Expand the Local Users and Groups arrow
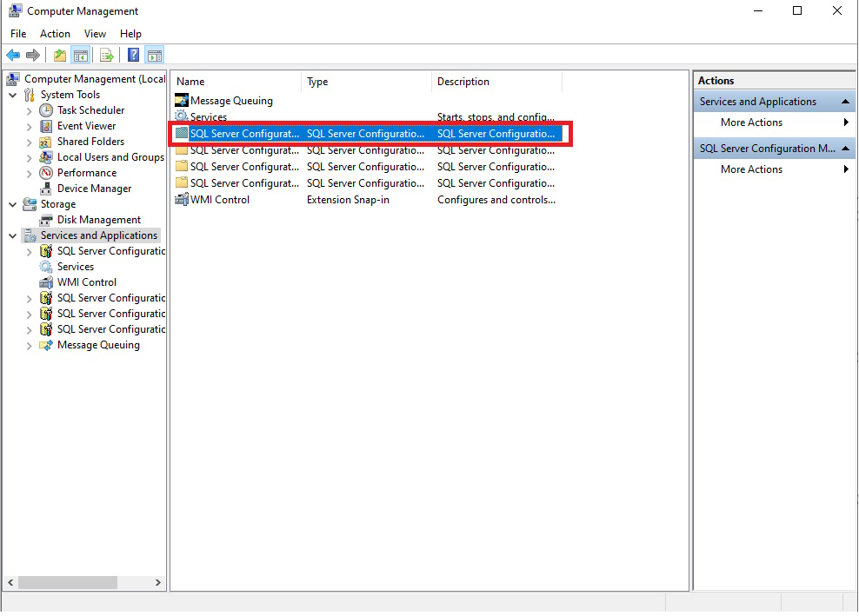Viewport: 859px width, 616px height. tap(29, 158)
